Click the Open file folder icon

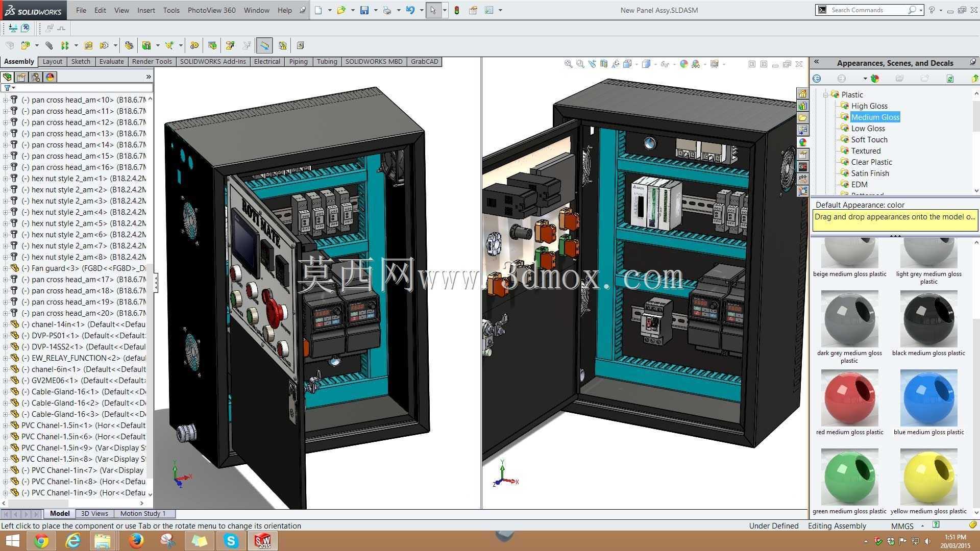[341, 10]
